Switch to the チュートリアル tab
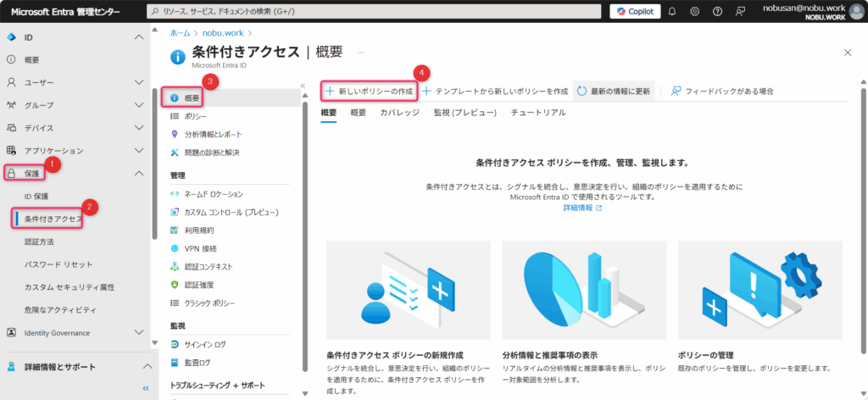Image resolution: width=868 pixels, height=400 pixels. tap(538, 113)
